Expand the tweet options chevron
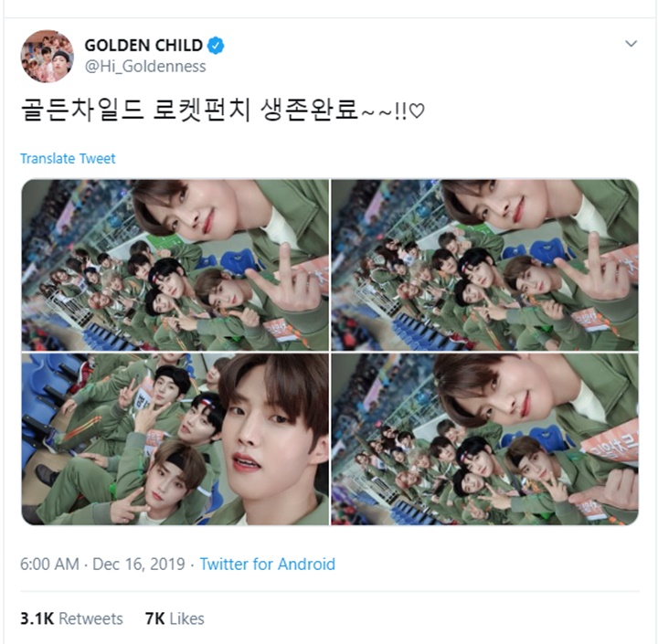The height and width of the screenshot is (644, 658). [631, 43]
